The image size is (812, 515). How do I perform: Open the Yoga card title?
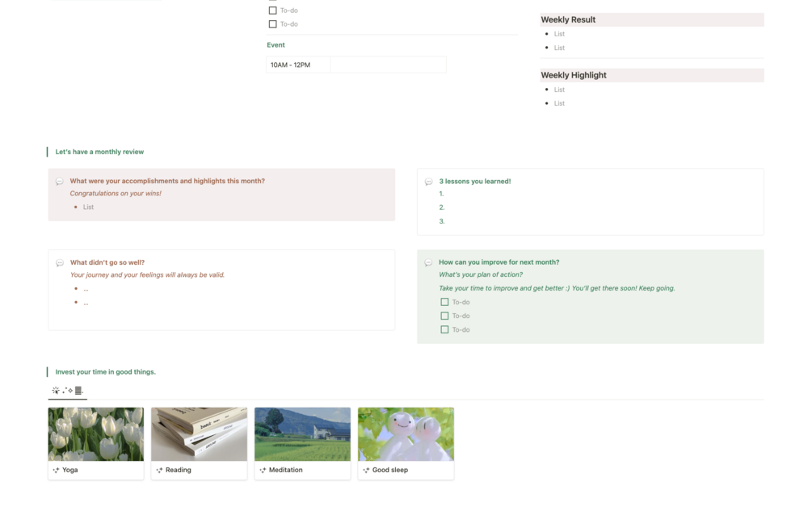pyautogui.click(x=70, y=470)
